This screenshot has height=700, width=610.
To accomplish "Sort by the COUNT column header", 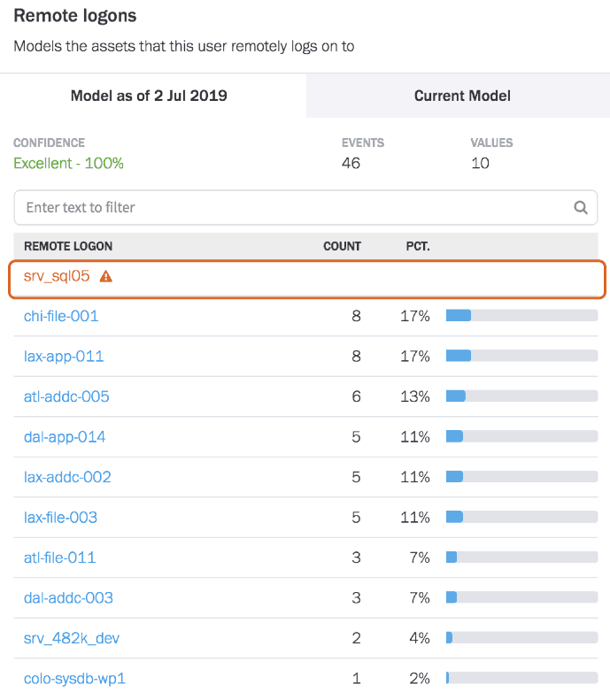I will click(x=342, y=246).
